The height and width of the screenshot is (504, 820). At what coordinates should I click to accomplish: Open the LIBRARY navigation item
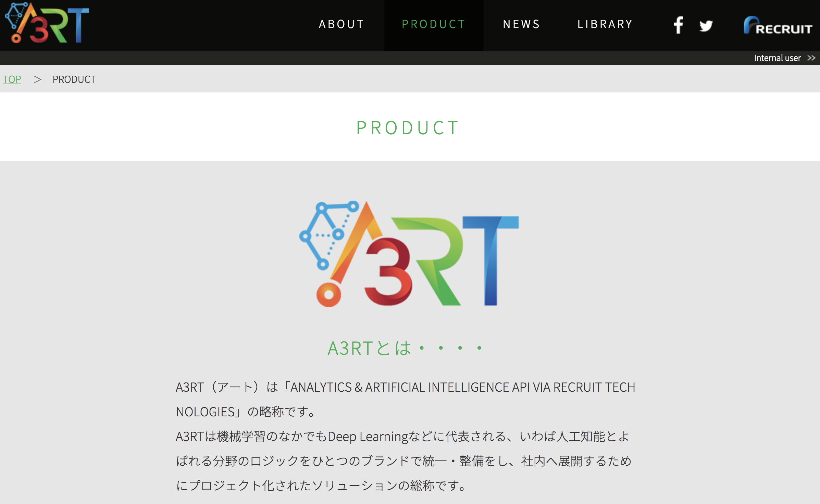tap(605, 24)
